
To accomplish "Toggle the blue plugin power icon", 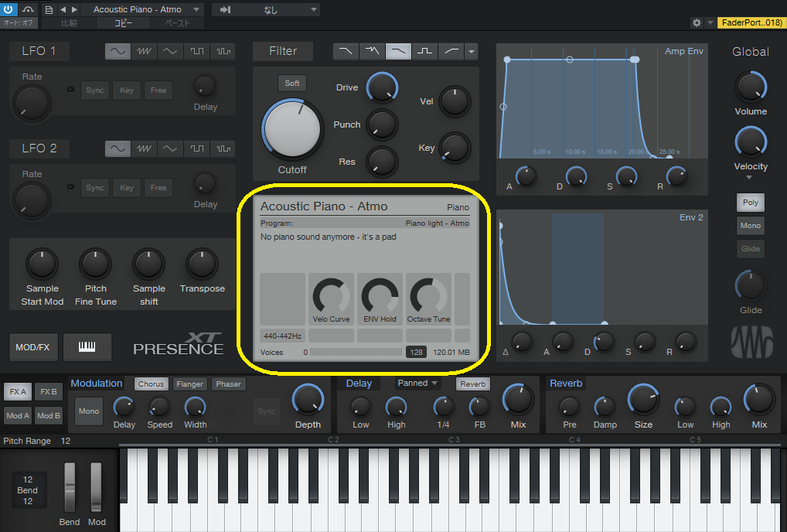I will pos(9,9).
